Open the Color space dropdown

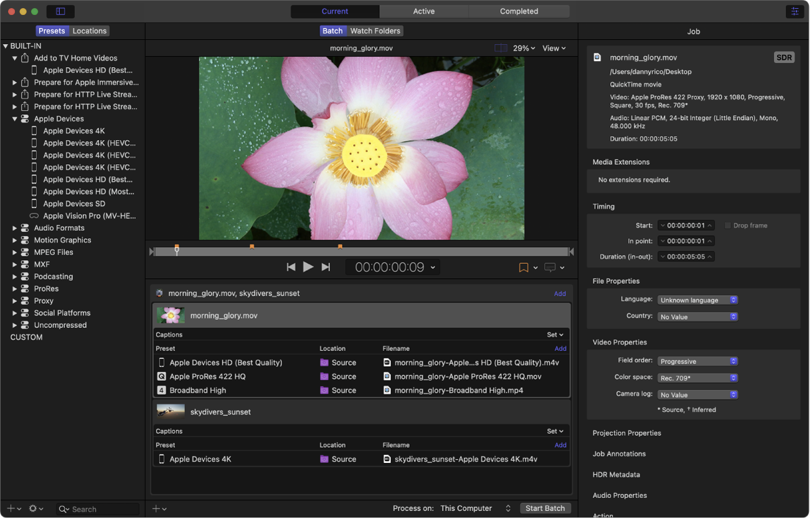click(697, 378)
